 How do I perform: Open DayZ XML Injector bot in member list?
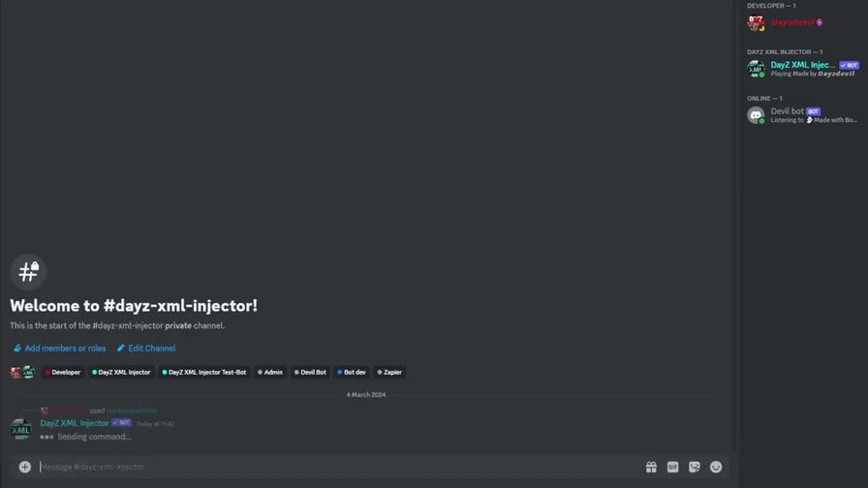(803, 69)
